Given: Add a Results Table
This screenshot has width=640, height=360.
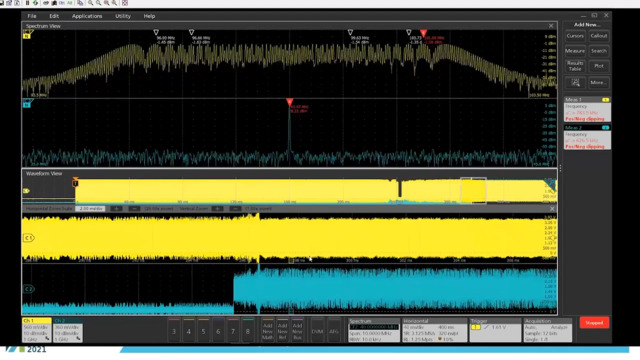Looking at the screenshot, I should [575, 66].
